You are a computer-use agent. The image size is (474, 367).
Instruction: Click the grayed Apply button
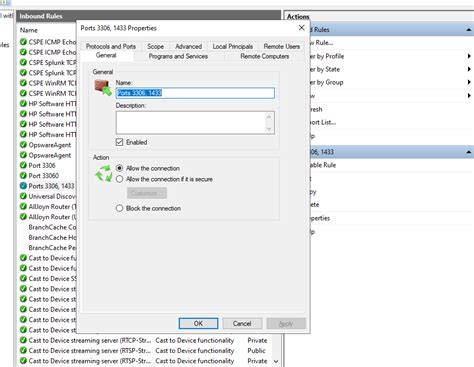click(286, 323)
